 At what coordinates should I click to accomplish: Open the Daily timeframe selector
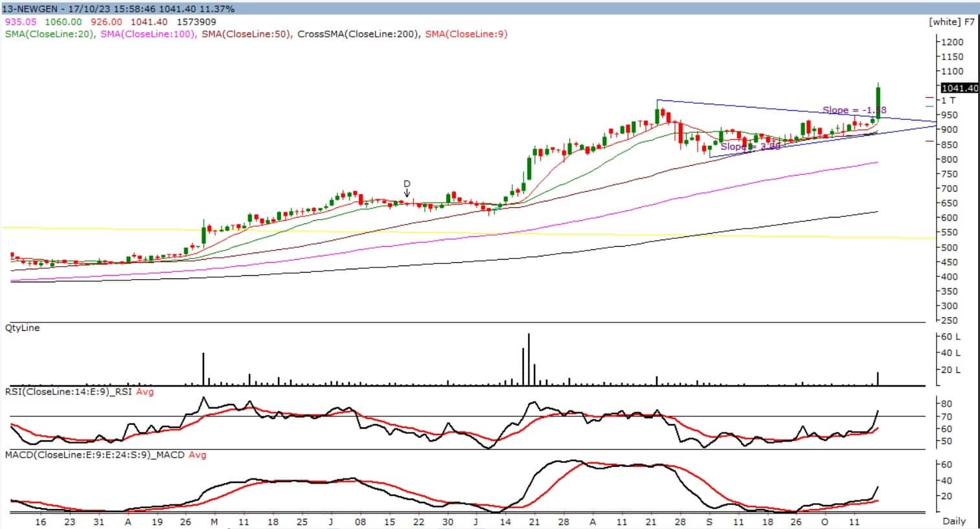coord(953,521)
